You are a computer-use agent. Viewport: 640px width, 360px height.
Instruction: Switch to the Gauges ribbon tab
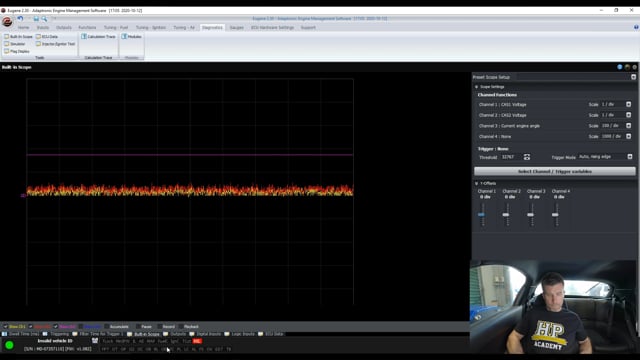pos(237,27)
